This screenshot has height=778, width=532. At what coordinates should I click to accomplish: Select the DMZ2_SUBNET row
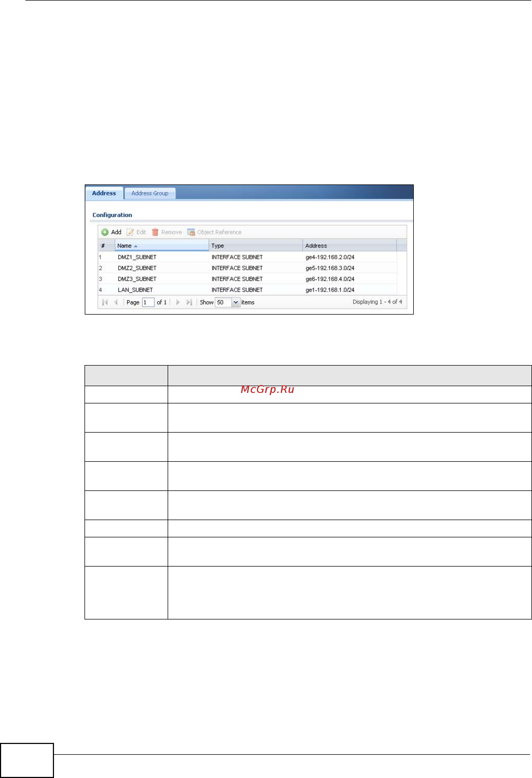click(x=248, y=268)
